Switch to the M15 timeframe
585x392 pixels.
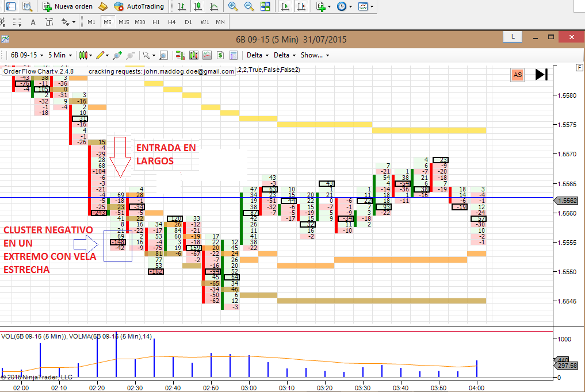[x=124, y=22]
